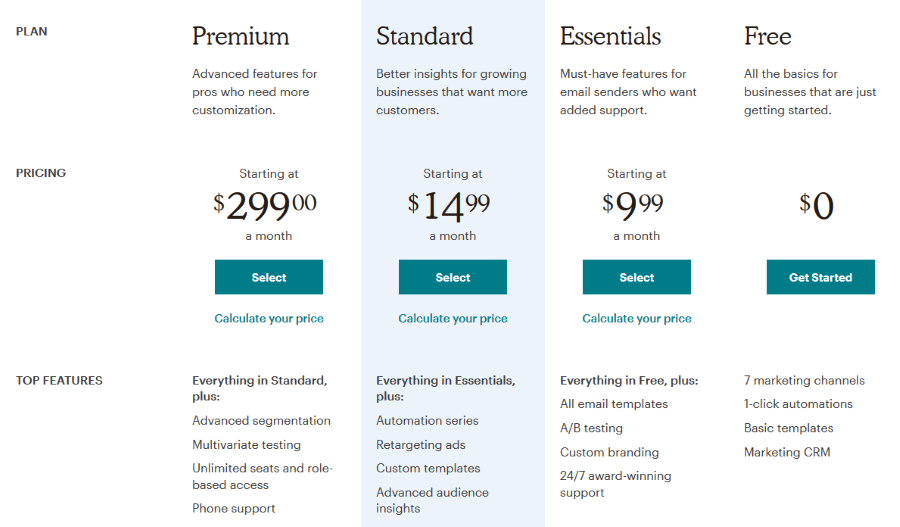The image size is (900, 527).
Task: Click the Essentials plan heading
Action: [611, 36]
